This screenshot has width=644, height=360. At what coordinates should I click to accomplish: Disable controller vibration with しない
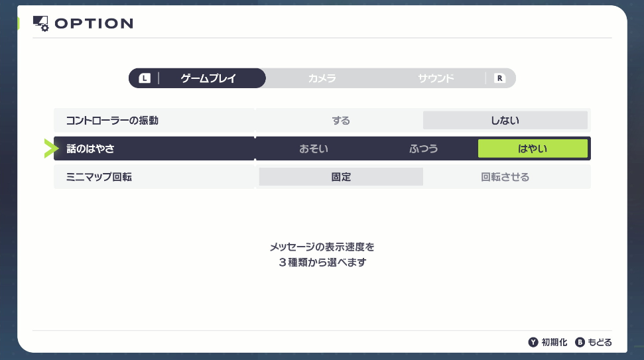505,121
